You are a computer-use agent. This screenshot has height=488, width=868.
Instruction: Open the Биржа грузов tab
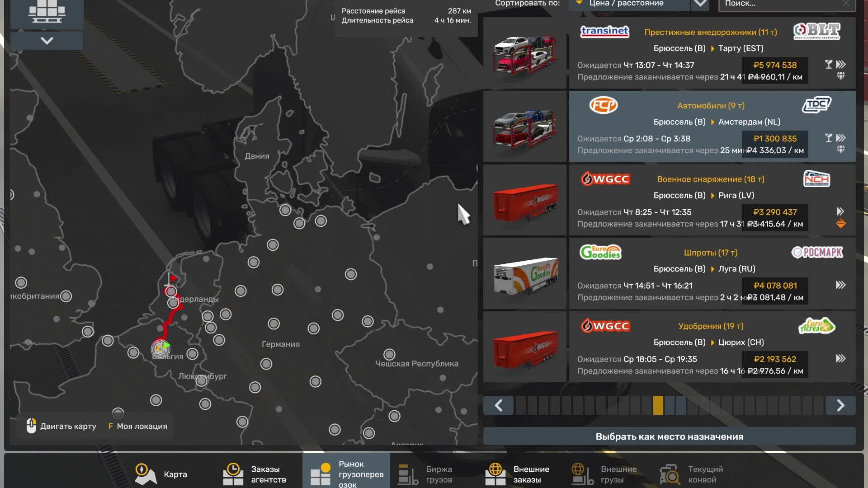[x=426, y=474]
